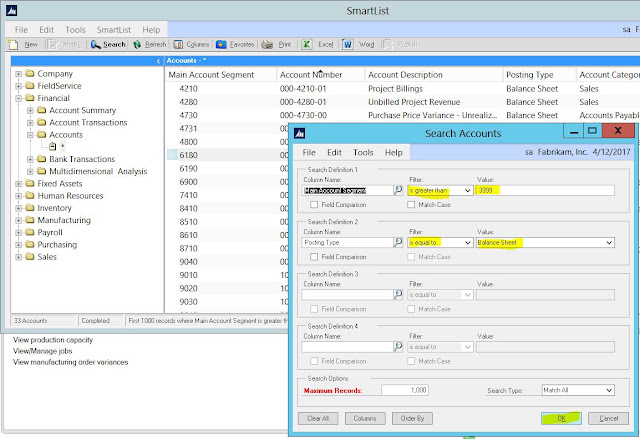Select the Multidimensional Analysis tree item
The width and height of the screenshot is (640, 439).
(98, 171)
